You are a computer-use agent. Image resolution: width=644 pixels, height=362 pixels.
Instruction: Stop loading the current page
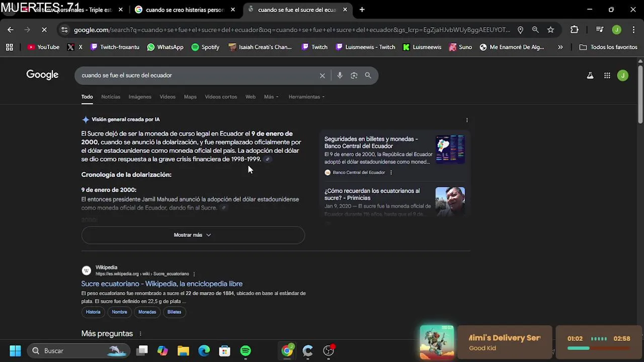tap(44, 30)
